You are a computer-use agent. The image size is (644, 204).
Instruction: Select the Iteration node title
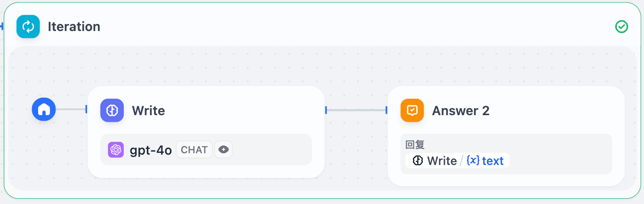tap(74, 27)
